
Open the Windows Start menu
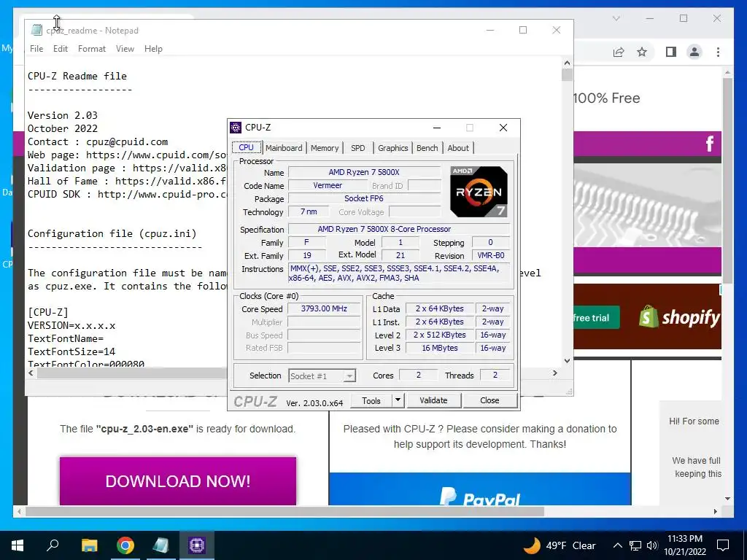point(18,545)
